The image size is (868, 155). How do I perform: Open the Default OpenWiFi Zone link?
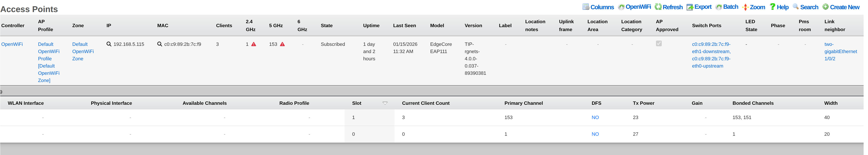pos(83,52)
